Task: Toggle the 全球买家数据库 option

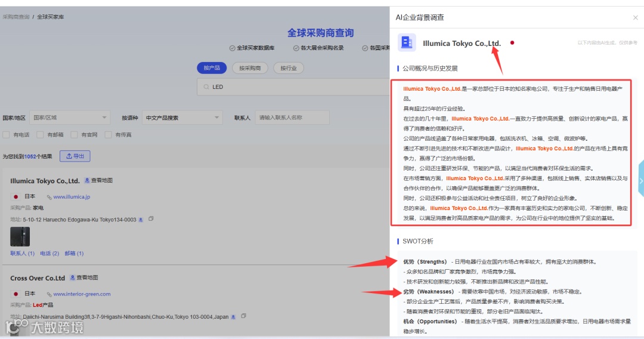Action: 252,48
